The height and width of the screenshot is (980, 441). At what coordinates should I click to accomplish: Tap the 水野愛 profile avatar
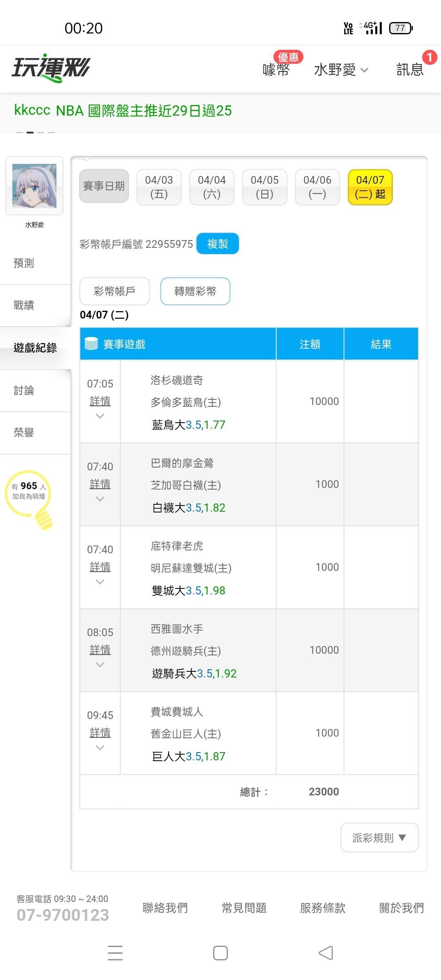click(34, 186)
